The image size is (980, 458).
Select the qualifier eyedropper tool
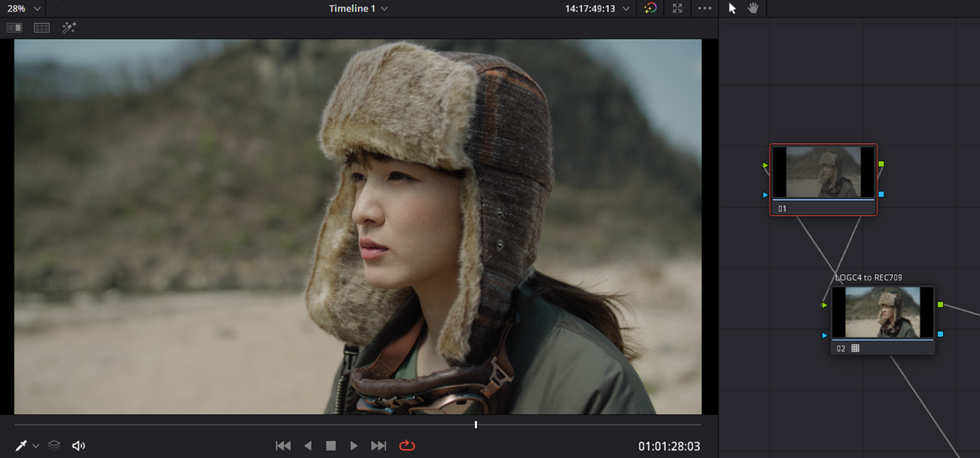tap(21, 445)
